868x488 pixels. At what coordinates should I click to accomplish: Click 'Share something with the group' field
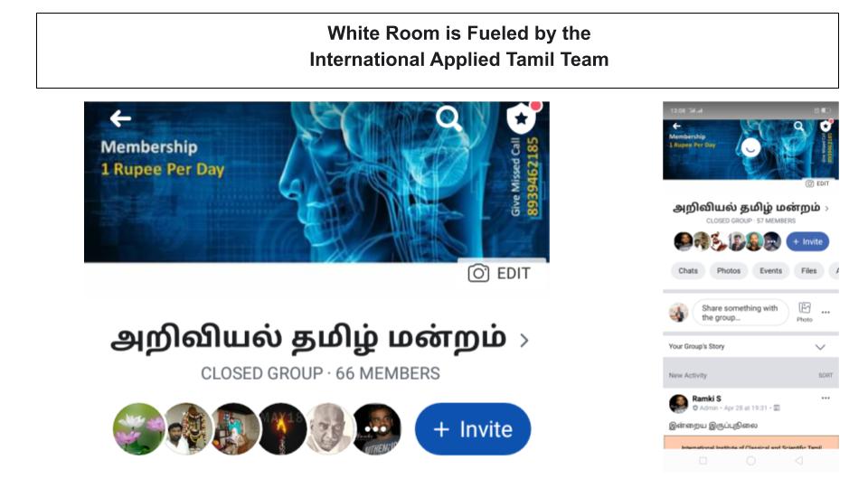tap(741, 313)
